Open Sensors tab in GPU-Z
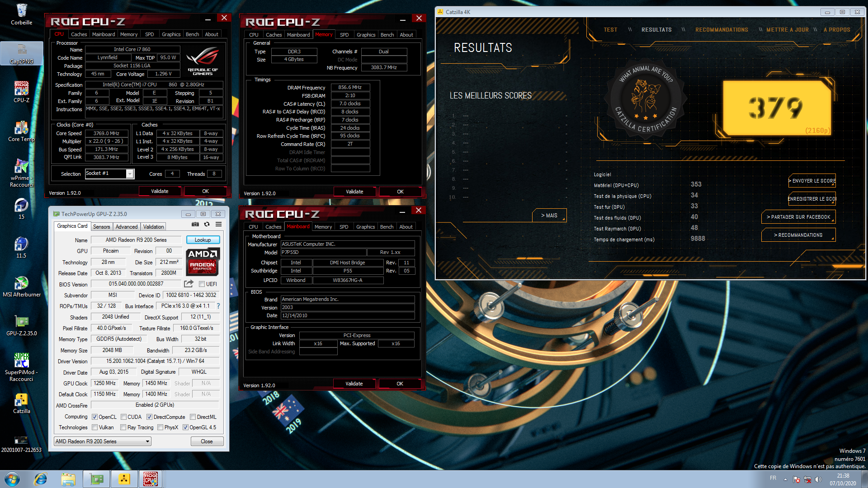Viewport: 868px width, 488px height. (101, 227)
